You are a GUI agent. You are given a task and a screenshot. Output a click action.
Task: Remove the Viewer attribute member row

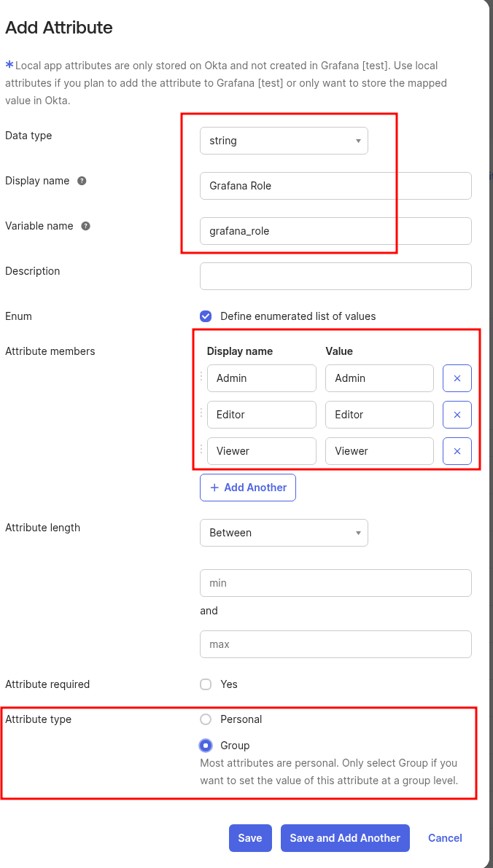point(457,451)
